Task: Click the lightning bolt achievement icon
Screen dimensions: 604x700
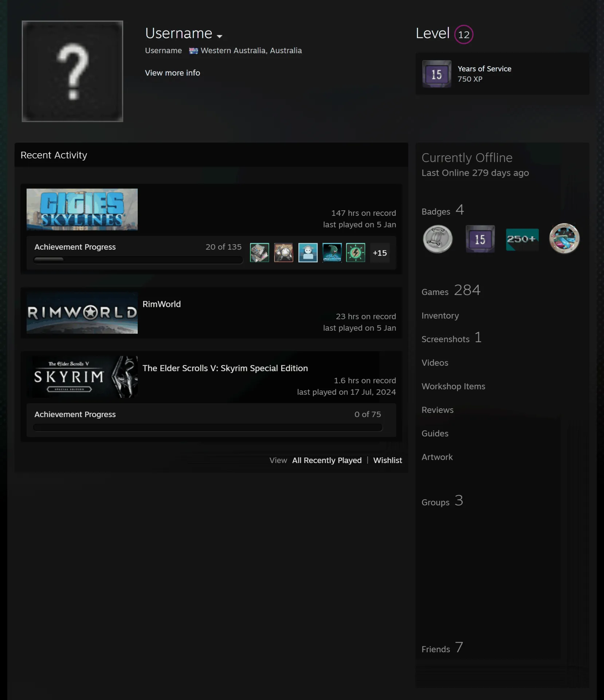Action: [356, 253]
